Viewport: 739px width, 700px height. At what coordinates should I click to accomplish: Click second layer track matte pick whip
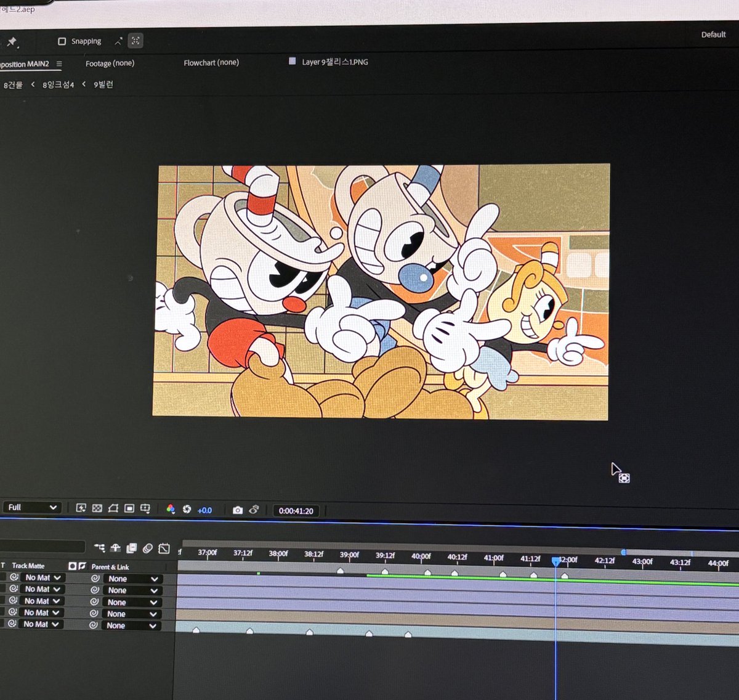(x=14, y=589)
